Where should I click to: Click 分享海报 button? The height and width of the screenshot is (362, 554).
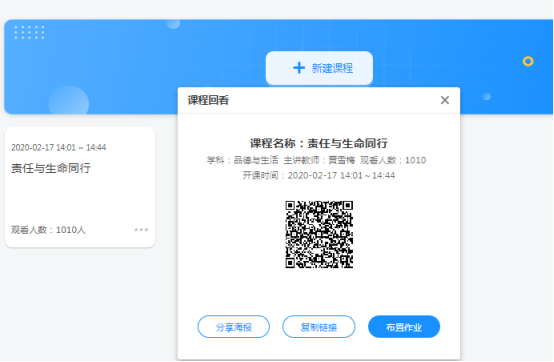234,327
